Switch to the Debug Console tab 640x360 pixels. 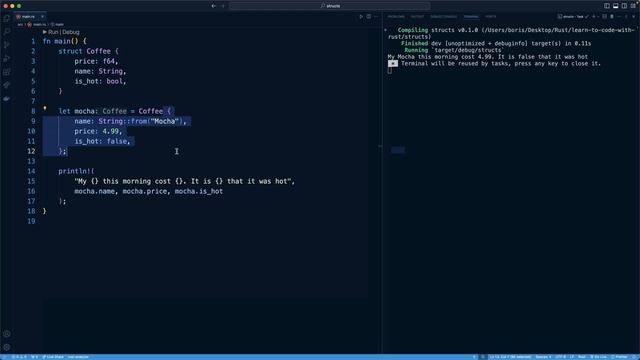click(x=444, y=17)
